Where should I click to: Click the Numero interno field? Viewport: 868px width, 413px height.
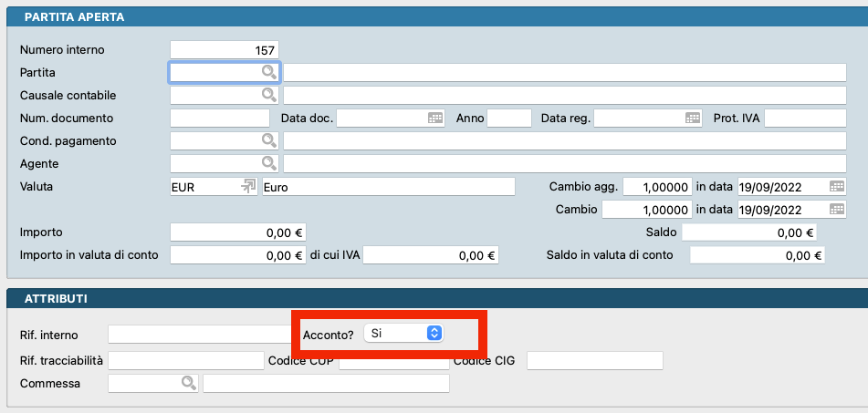pyautogui.click(x=225, y=49)
